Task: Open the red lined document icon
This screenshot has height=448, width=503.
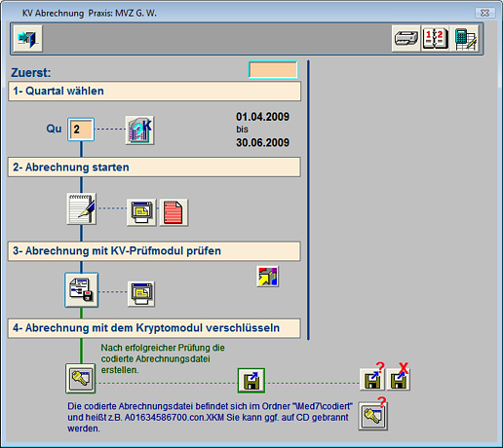Action: coord(174,212)
